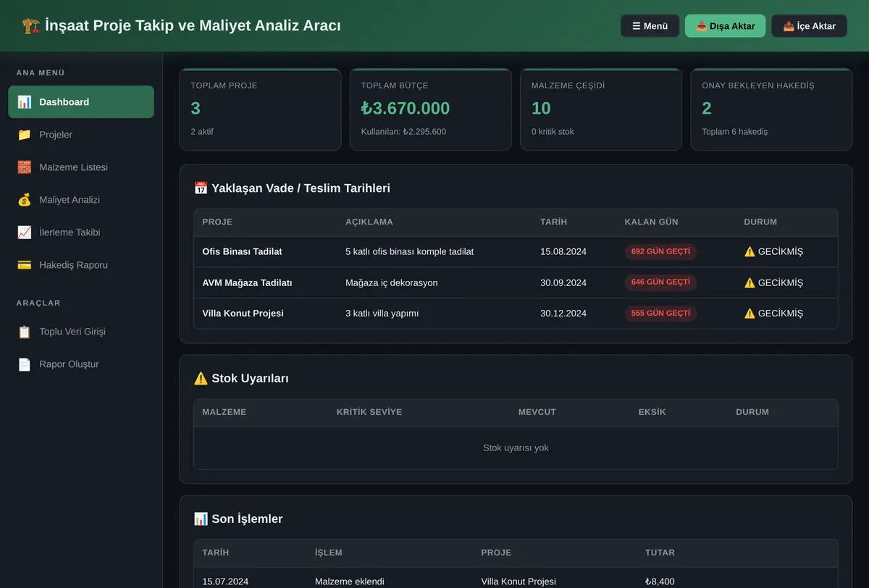Viewport: 869px width, 588px height.
Task: Go to the Hakediş Raporu menu item
Action: coord(81,265)
